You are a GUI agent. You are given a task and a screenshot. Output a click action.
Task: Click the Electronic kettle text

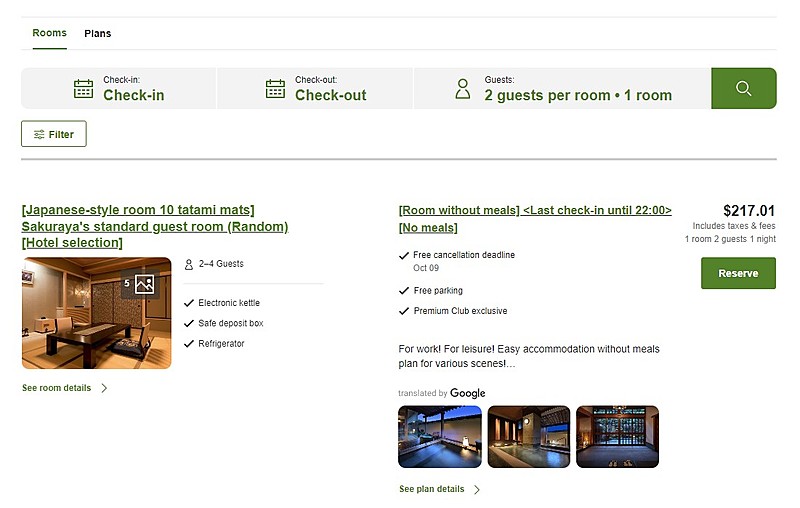coord(229,303)
